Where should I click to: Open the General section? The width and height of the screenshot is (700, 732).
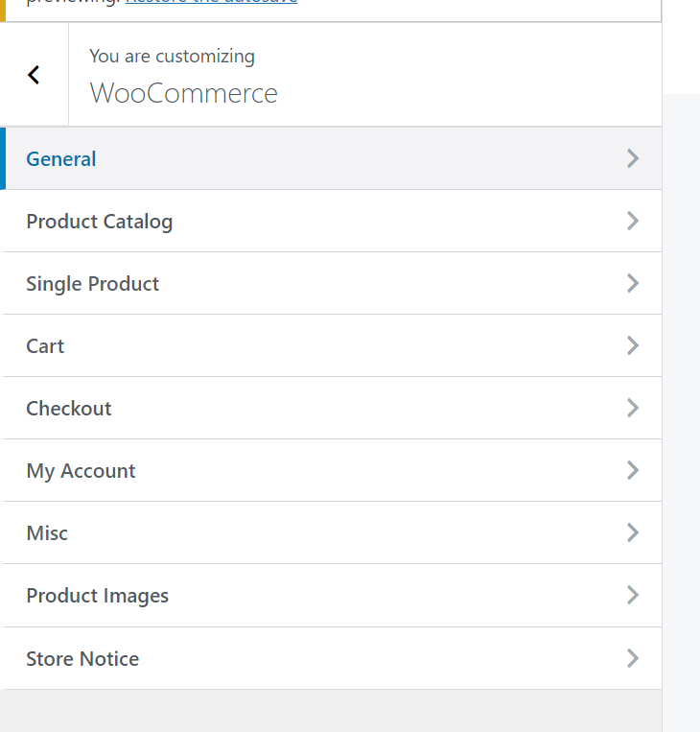click(x=61, y=159)
